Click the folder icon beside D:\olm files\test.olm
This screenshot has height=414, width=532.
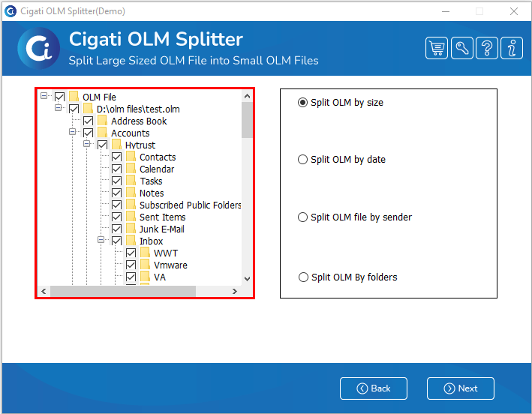[x=88, y=109]
